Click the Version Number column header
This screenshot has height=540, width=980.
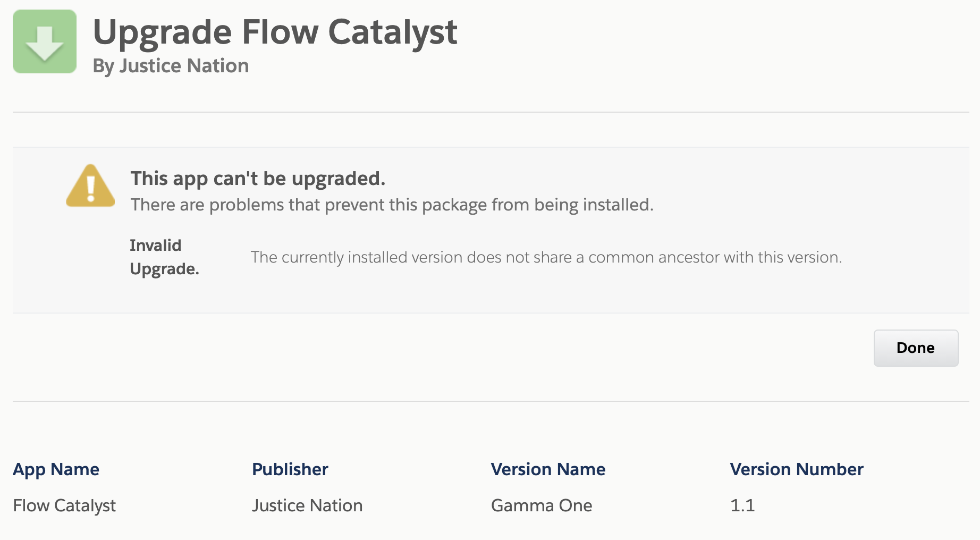pos(797,469)
